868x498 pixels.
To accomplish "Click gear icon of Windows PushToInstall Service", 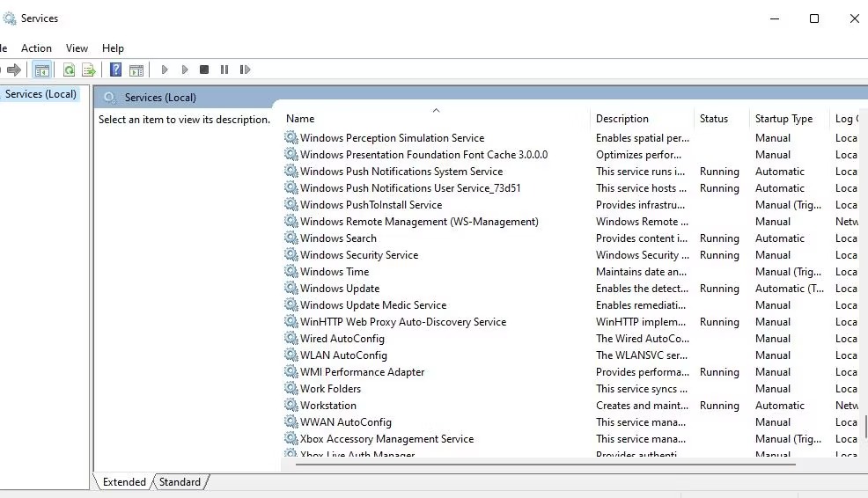I will 291,205.
